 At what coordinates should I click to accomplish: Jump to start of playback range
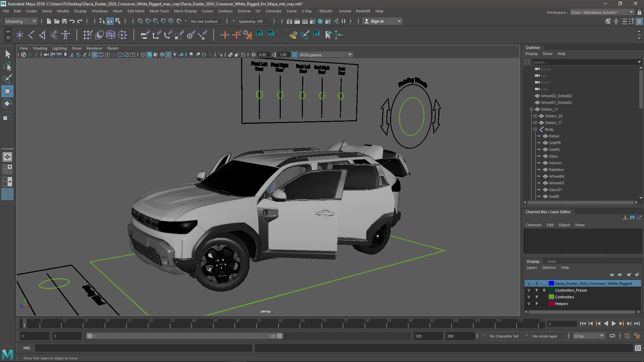583,323
